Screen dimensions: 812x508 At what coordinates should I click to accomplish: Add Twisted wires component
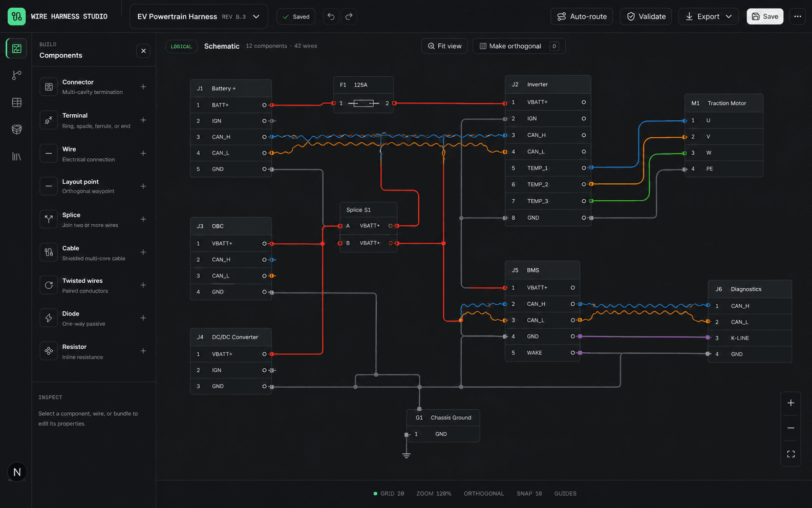(143, 285)
